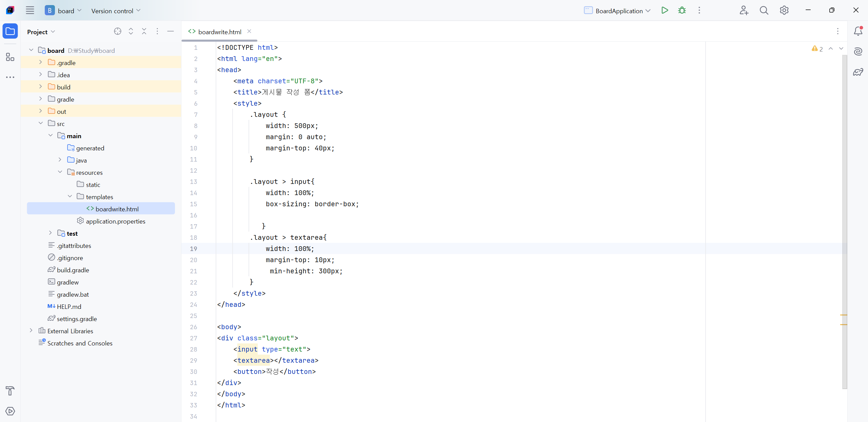Toggle the Project tool window folder button
This screenshot has height=422, width=868.
tap(10, 31)
